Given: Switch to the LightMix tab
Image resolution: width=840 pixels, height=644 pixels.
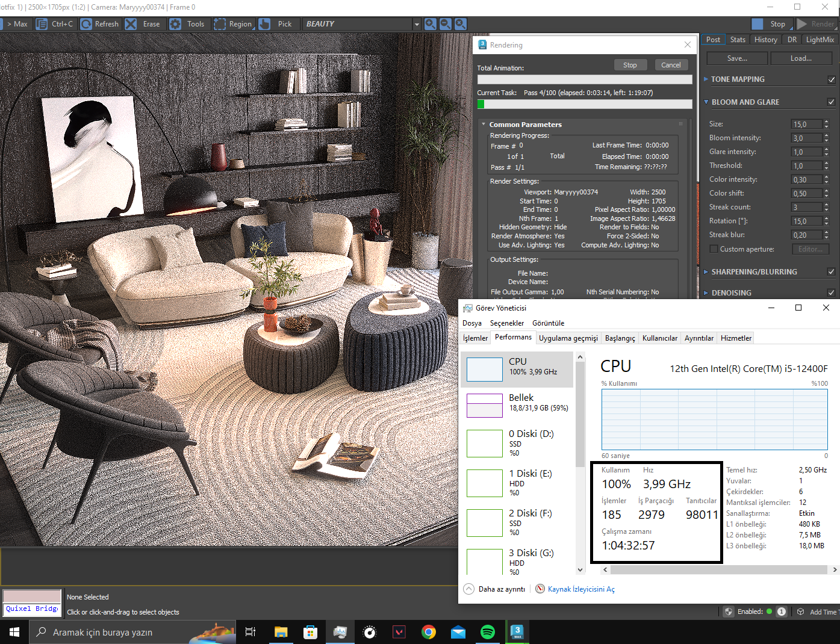Looking at the screenshot, I should 820,40.
